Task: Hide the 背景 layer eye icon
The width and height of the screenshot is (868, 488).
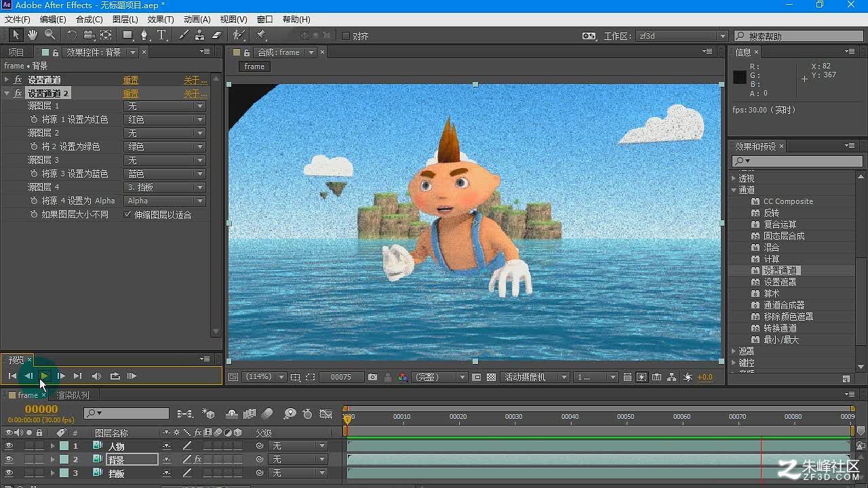Action: point(9,460)
